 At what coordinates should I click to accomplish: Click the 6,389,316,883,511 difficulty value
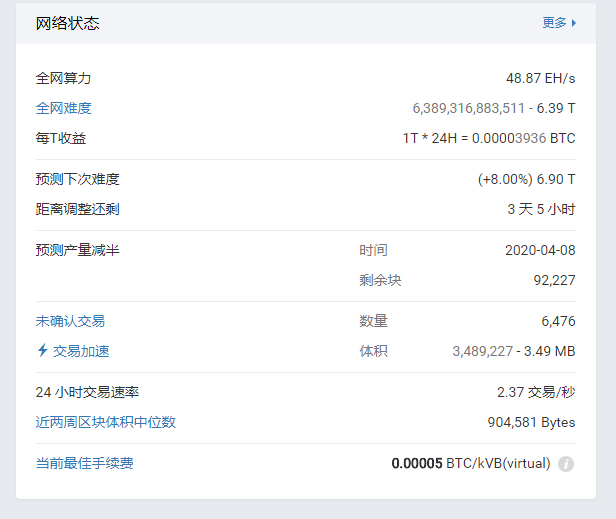pos(468,108)
